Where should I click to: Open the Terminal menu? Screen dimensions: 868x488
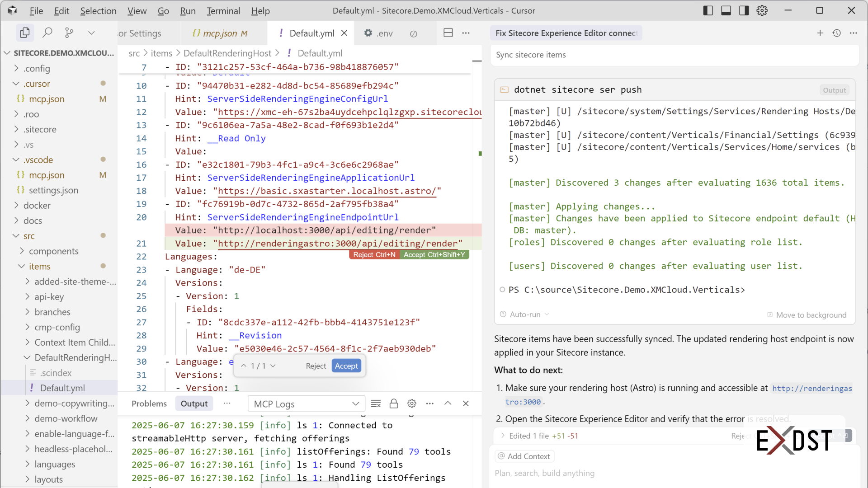pos(223,10)
